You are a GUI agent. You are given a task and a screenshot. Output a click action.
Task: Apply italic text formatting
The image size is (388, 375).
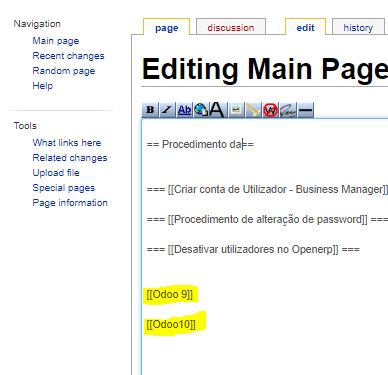(x=167, y=110)
